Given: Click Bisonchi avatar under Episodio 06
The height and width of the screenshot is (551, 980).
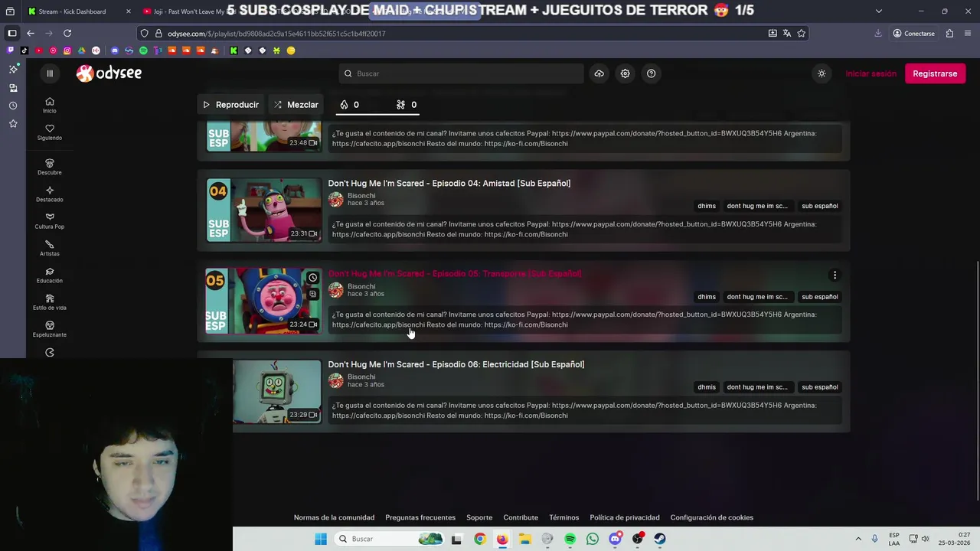Looking at the screenshot, I should [336, 380].
